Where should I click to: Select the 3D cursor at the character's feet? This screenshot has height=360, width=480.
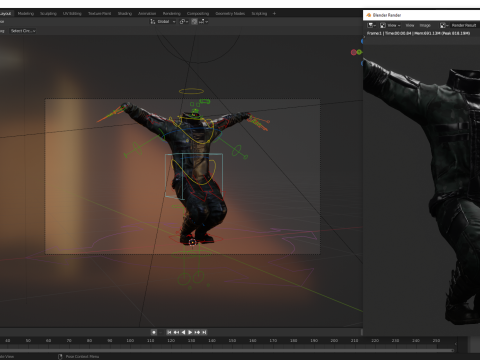192,242
